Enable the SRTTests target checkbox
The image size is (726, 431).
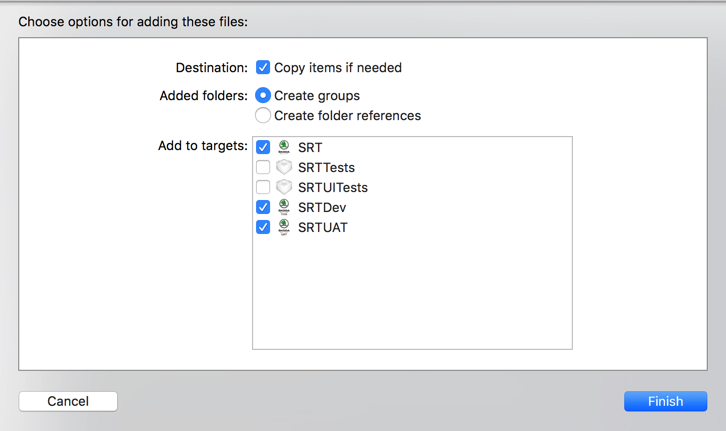263,167
